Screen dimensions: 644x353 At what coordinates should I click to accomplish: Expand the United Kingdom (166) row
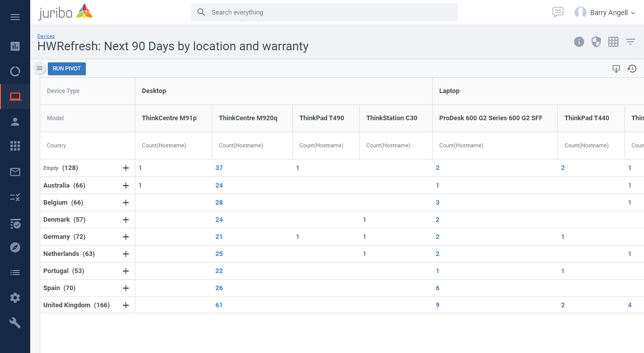pos(126,305)
